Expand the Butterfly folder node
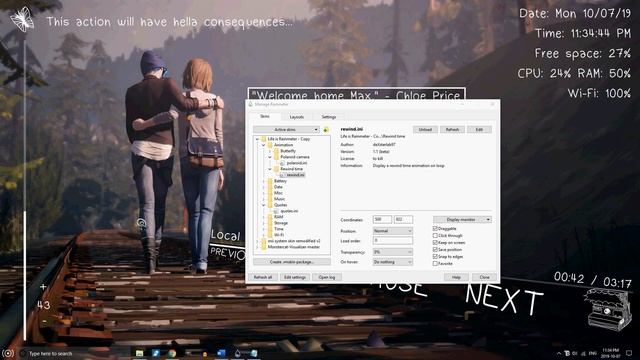 tap(270, 151)
